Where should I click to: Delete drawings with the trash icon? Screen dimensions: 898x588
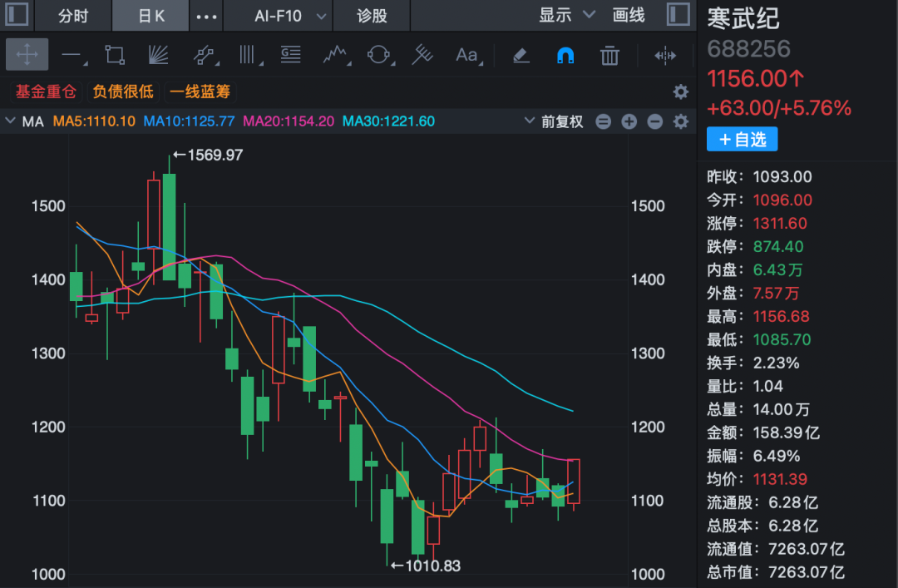pos(609,56)
